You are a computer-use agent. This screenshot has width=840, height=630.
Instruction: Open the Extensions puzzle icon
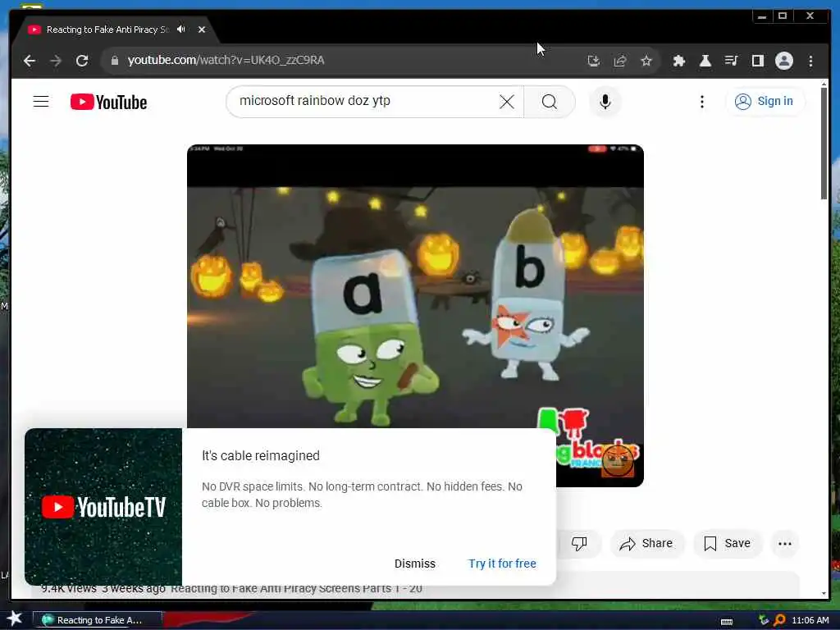click(x=678, y=61)
